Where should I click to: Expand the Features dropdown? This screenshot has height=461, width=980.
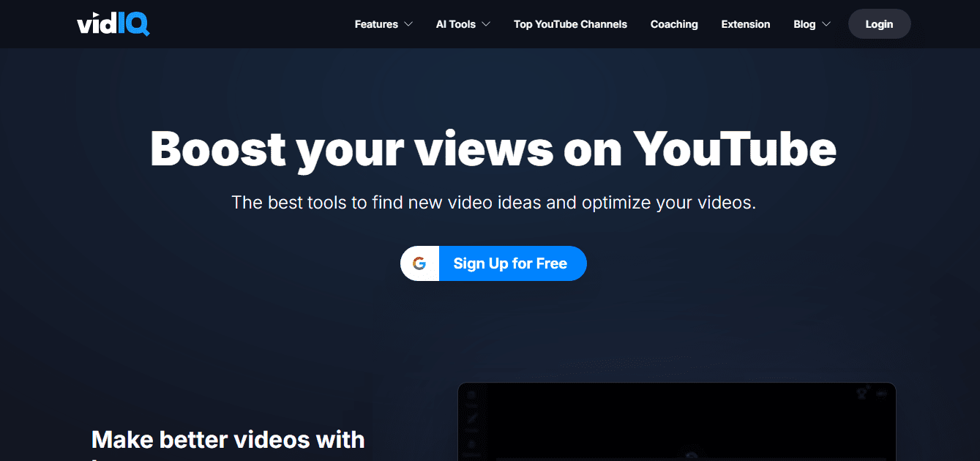(410, 23)
